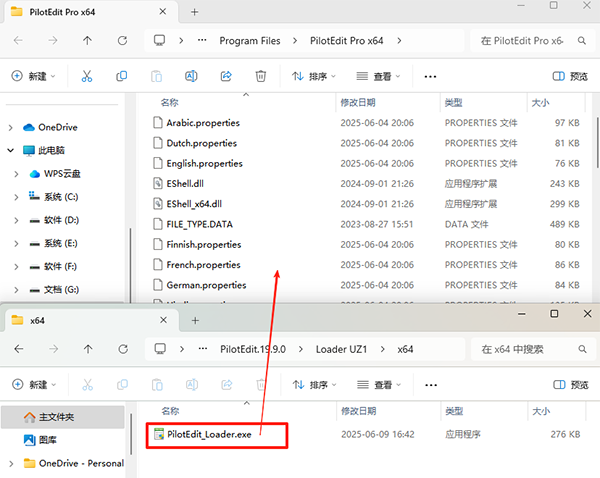The height and width of the screenshot is (478, 600).
Task: Select Arabic.properties file
Action: [203, 123]
